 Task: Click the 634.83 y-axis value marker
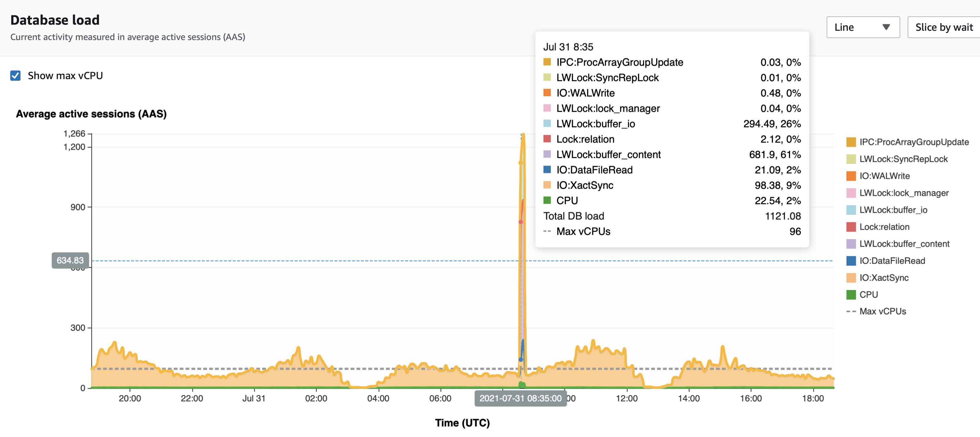(x=70, y=260)
